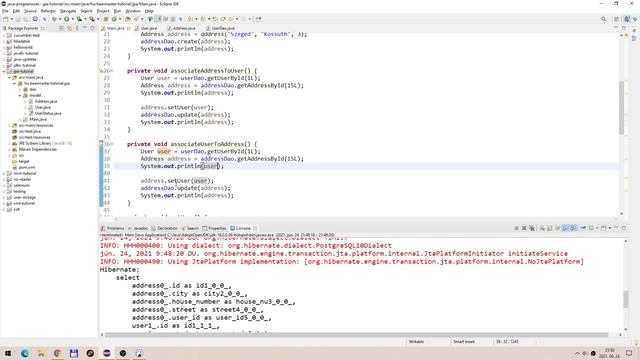Viewport: 640px width, 360px height.
Task: Maximize the Package Explorer view
Action: point(92,28)
